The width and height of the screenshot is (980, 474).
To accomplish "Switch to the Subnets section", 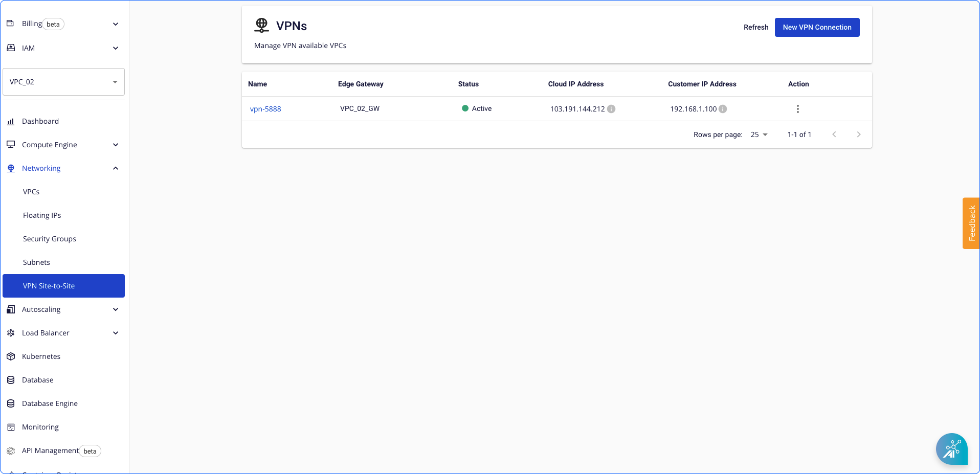I will [36, 262].
